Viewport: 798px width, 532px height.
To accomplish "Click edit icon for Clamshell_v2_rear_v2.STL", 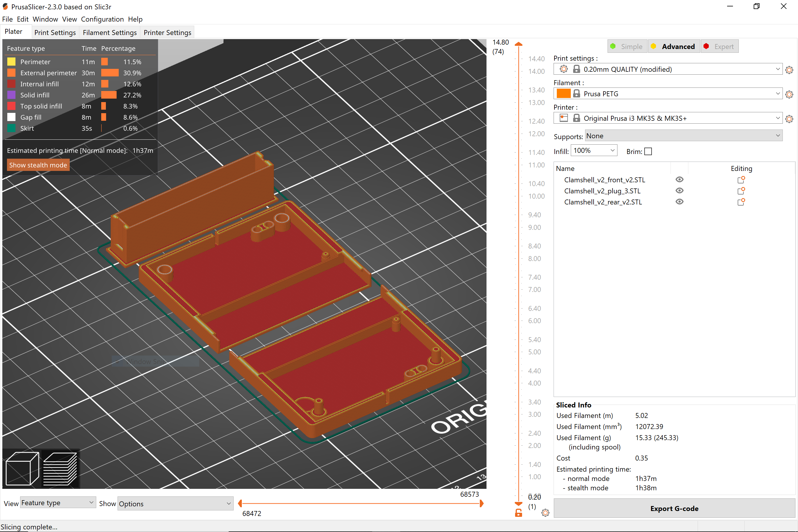I will [x=742, y=202].
